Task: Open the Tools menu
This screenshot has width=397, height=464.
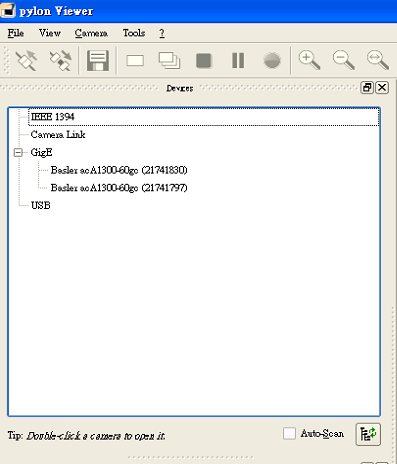Action: 134,33
